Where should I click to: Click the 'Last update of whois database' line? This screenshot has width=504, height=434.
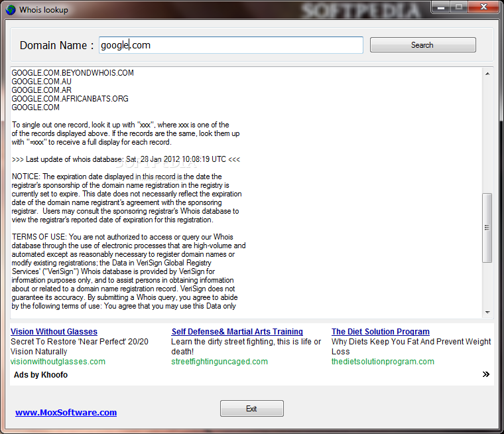126,159
